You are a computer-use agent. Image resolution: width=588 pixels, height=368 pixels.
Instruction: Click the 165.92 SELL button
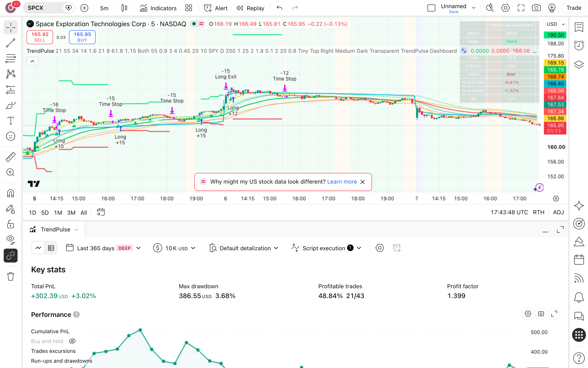[x=40, y=37]
